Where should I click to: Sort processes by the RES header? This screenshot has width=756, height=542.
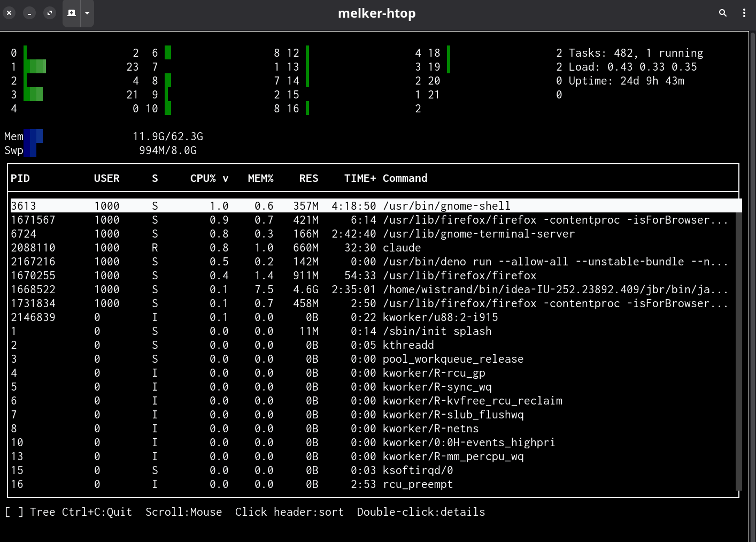pos(308,178)
